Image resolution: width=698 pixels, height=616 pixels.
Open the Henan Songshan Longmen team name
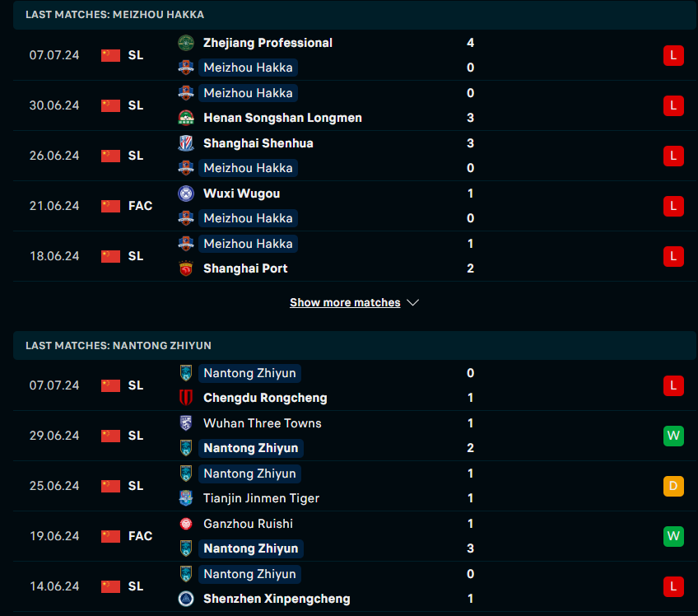click(x=282, y=118)
